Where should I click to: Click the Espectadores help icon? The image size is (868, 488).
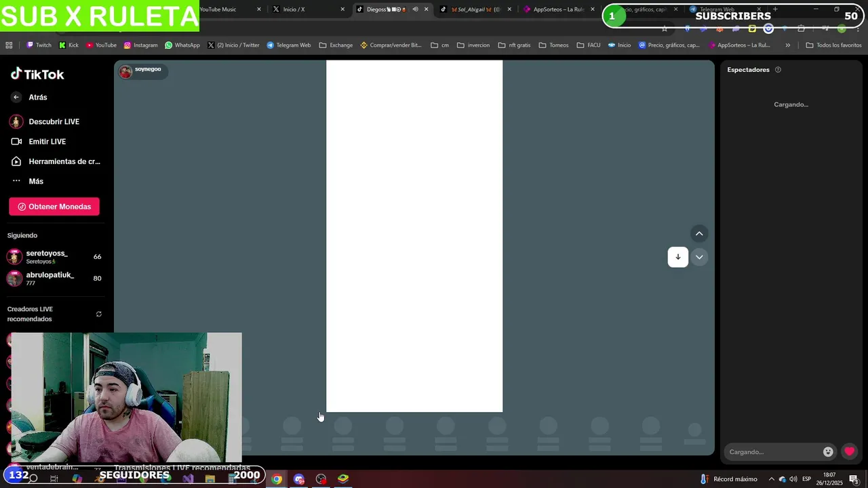778,70
